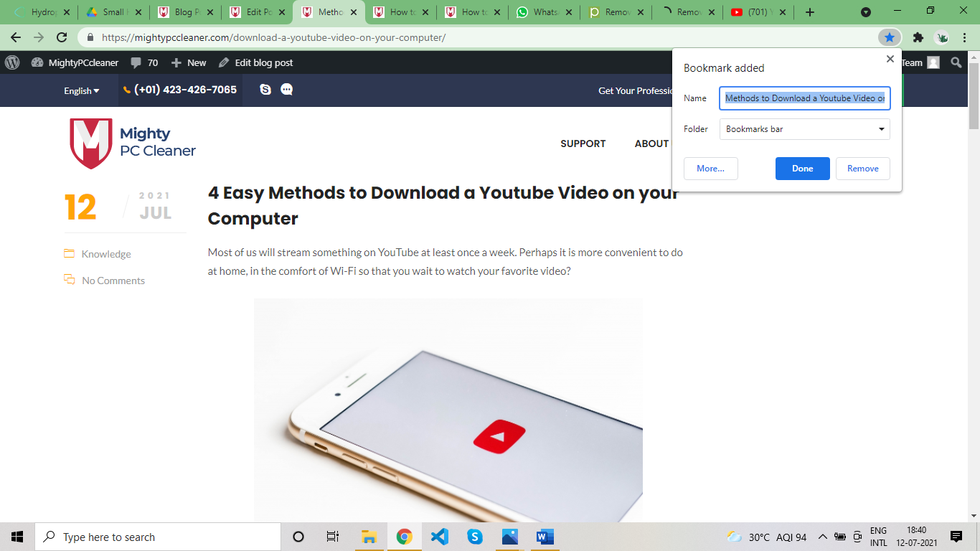Open the Cortana circle icon

click(x=298, y=537)
